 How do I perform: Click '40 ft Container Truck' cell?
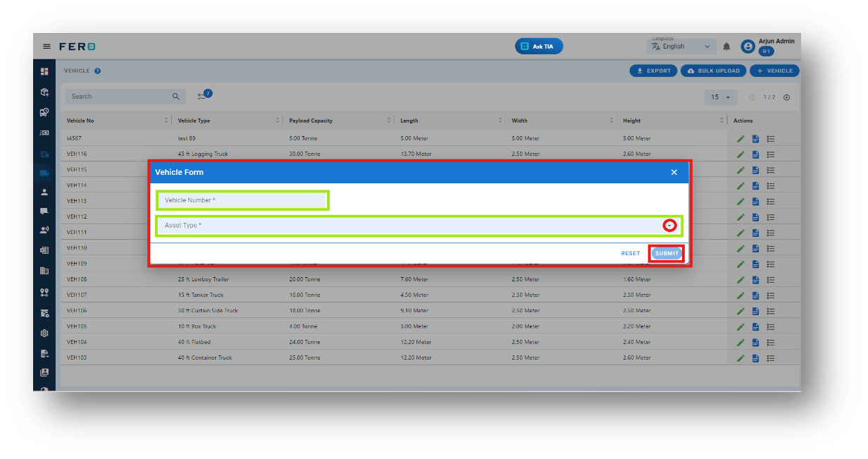[x=204, y=358]
